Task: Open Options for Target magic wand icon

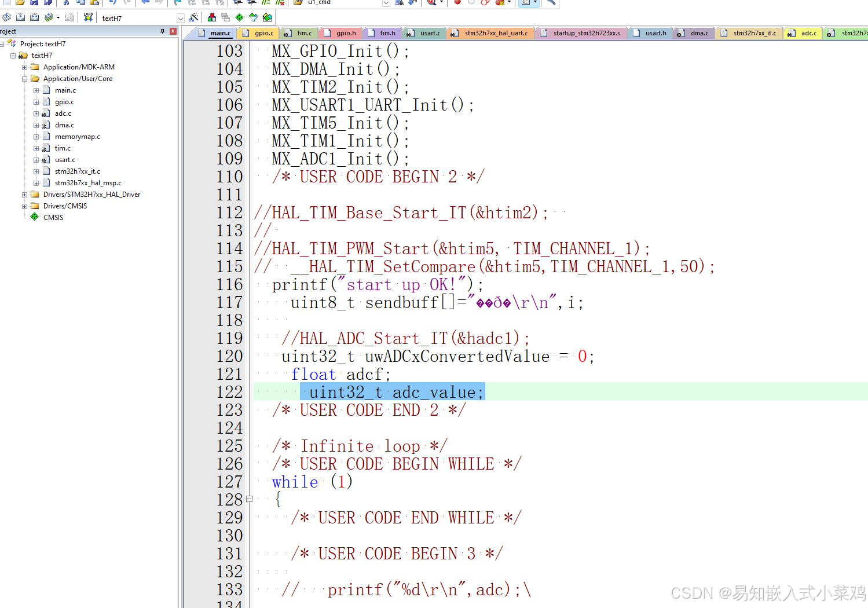Action: (x=194, y=17)
